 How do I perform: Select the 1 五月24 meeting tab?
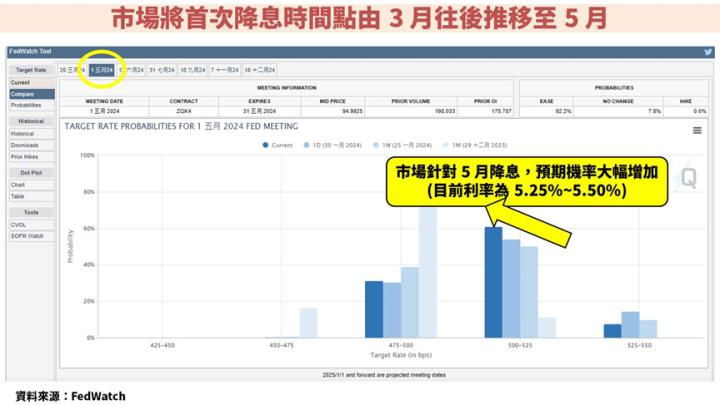(x=101, y=70)
